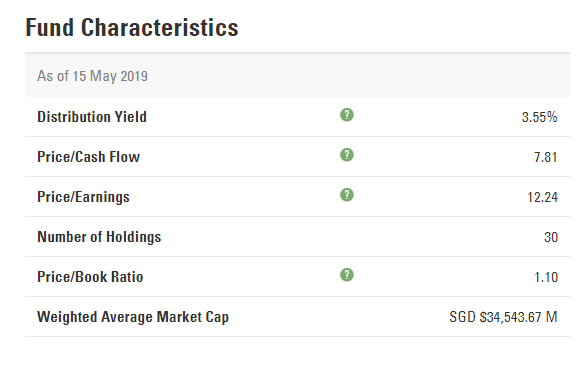Click the Distribution Yield label

pyautogui.click(x=92, y=117)
